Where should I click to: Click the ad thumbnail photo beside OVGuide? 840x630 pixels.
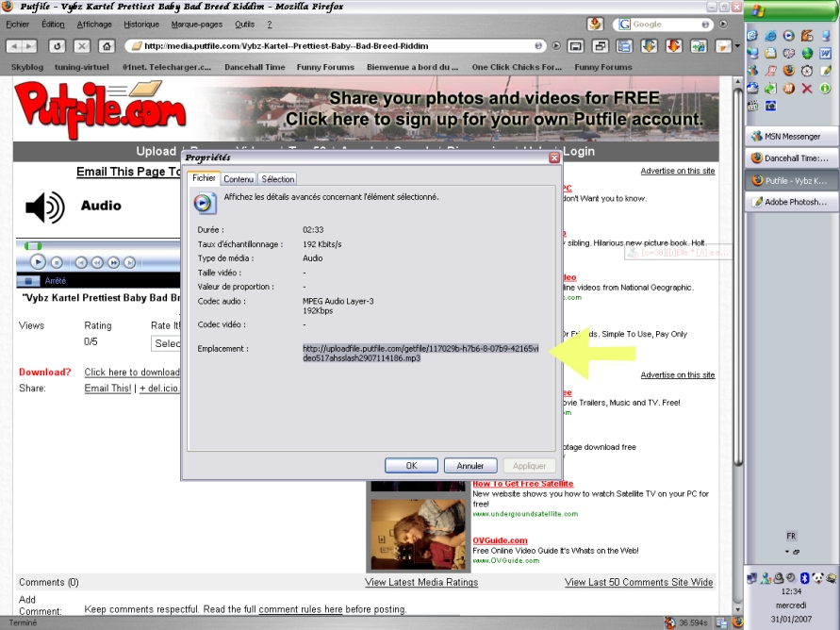tap(418, 535)
